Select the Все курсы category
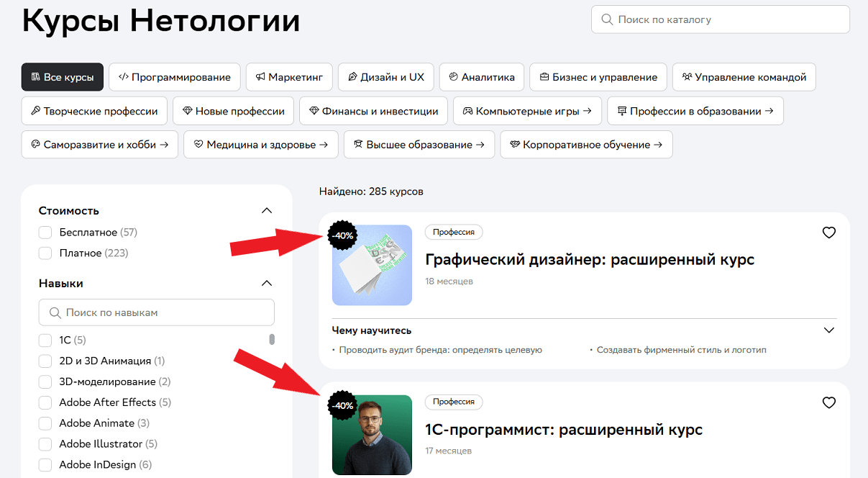Viewport: 868px width, 478px height. click(x=63, y=77)
